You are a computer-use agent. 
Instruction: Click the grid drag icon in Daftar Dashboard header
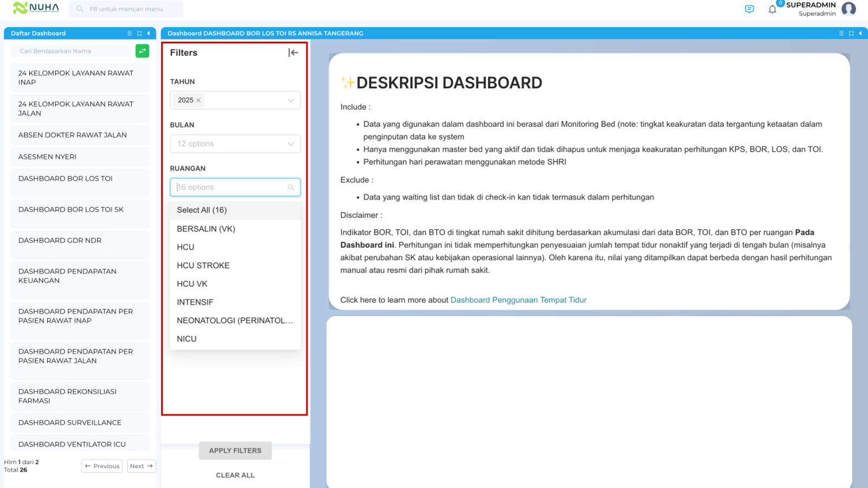(130, 33)
